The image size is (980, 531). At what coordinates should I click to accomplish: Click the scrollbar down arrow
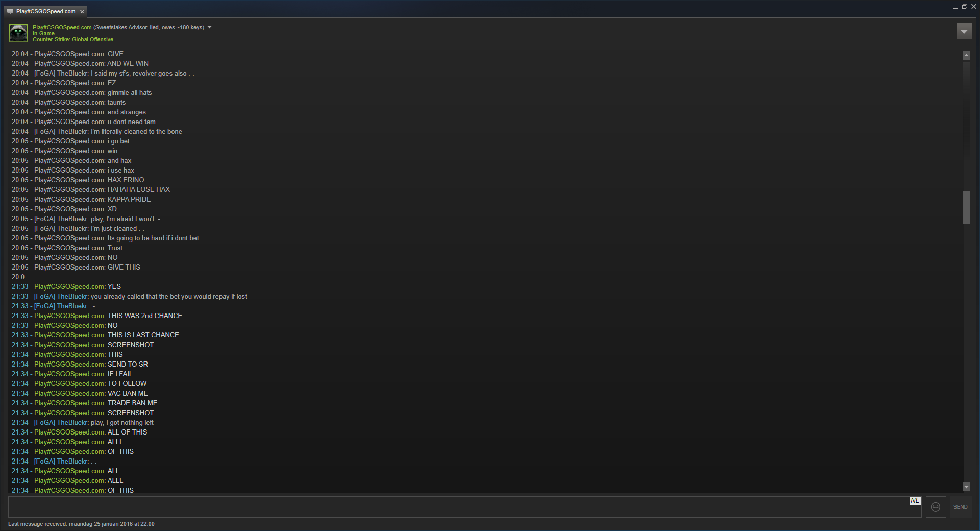tap(966, 487)
